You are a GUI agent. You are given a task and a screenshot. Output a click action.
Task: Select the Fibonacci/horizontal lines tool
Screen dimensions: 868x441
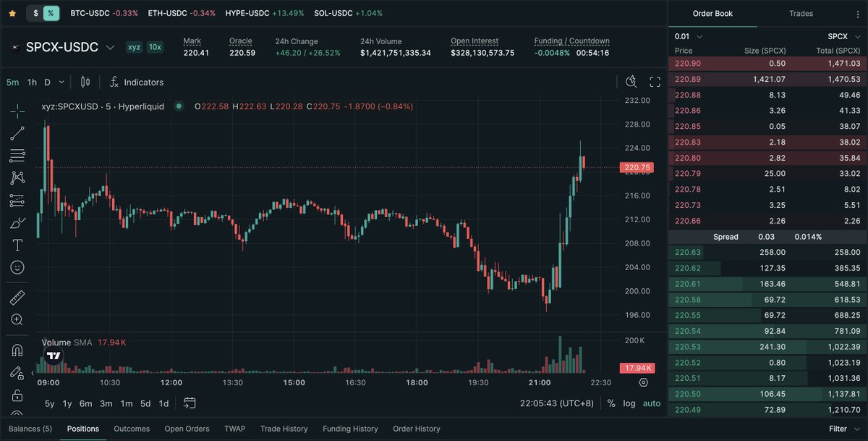(17, 156)
